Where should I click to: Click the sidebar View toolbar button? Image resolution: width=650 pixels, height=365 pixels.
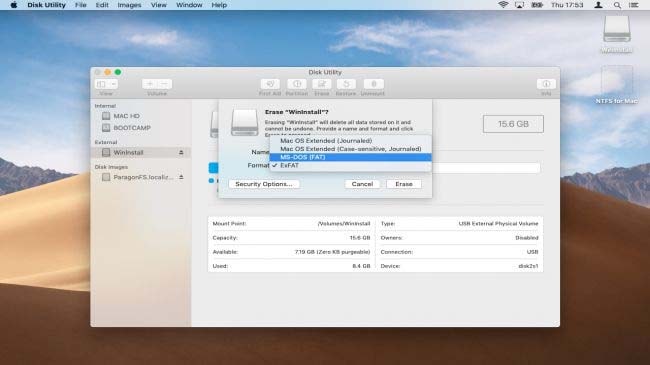pos(101,84)
